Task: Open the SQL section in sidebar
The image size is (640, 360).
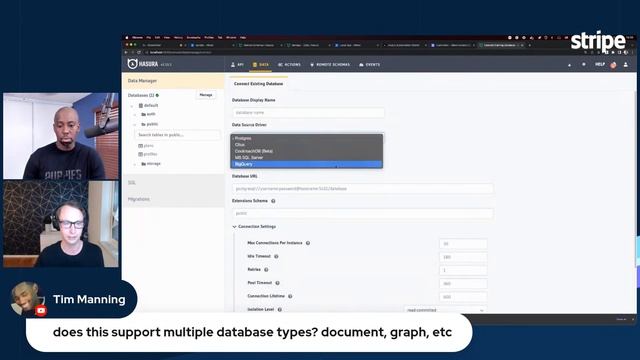Action: [173, 183]
